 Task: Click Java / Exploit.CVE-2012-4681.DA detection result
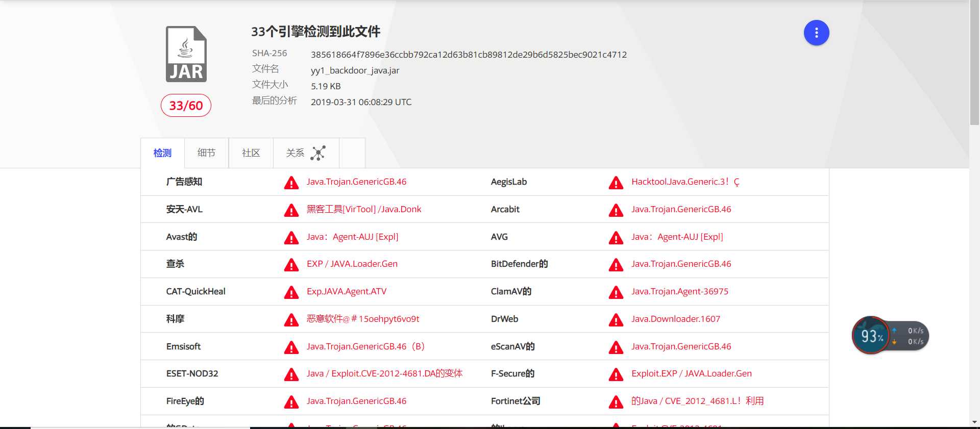(384, 373)
